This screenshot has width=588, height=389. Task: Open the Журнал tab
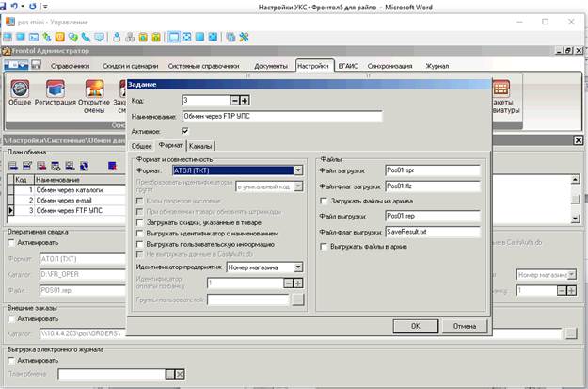[x=437, y=66]
